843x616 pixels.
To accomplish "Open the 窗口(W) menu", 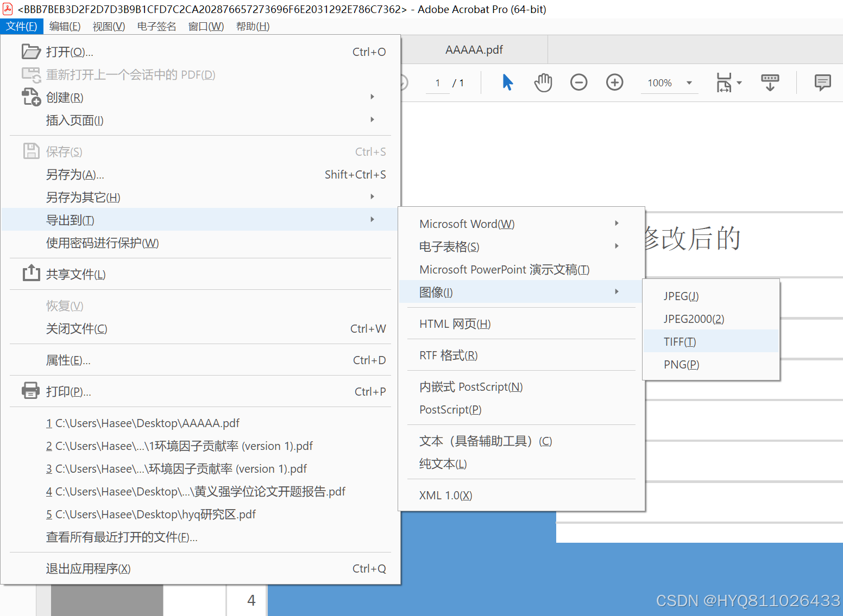I will [206, 26].
